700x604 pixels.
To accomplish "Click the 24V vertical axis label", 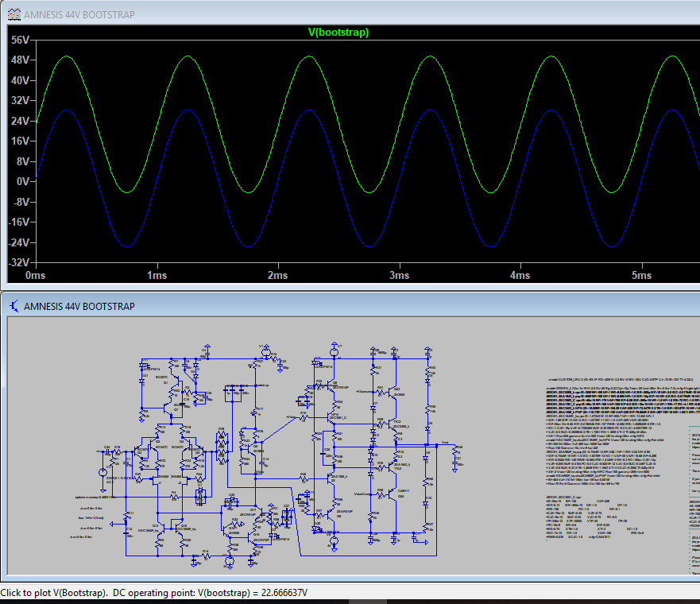I will click(20, 121).
